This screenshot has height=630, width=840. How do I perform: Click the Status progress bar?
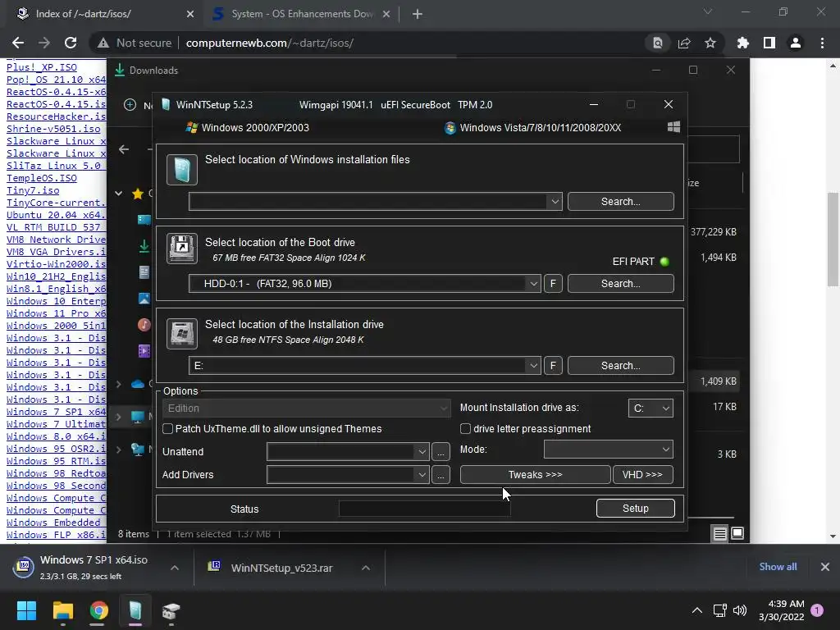click(425, 509)
